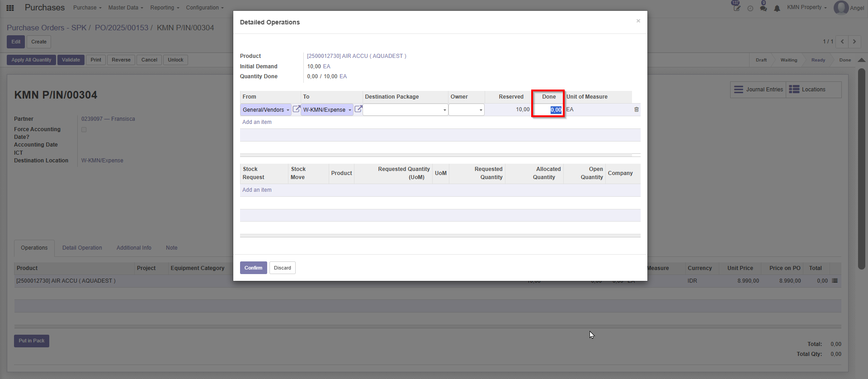Click the Discard button in dialog
Image resolution: width=868 pixels, height=379 pixels.
point(283,268)
